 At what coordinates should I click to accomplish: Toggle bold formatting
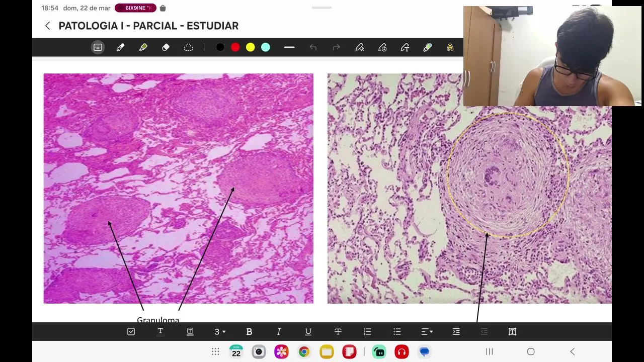pos(249,331)
